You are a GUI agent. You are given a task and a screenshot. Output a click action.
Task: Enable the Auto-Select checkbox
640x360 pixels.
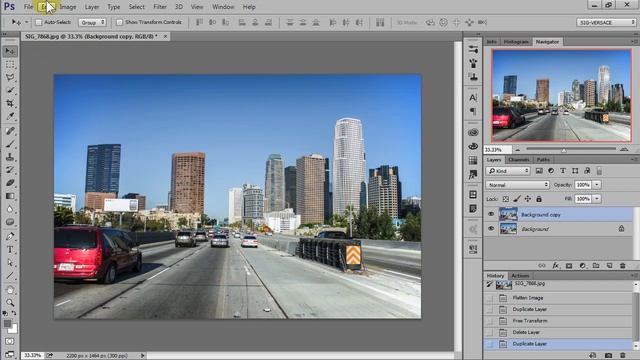39,22
